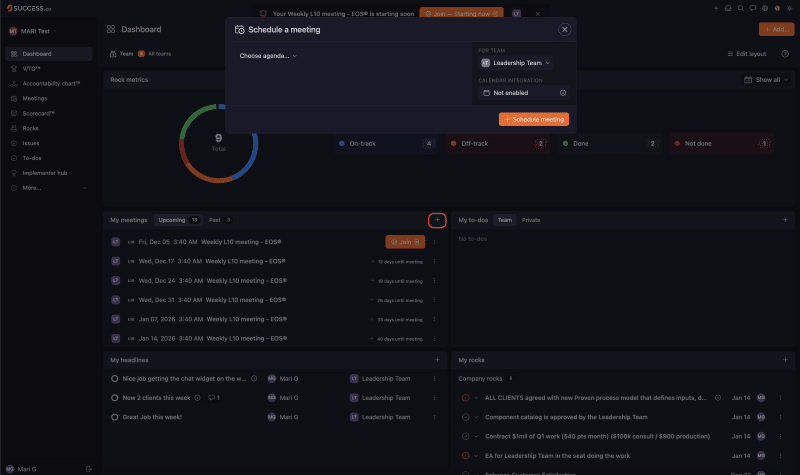
Task: Switch to the Upcoming meetings tab
Action: pyautogui.click(x=178, y=220)
